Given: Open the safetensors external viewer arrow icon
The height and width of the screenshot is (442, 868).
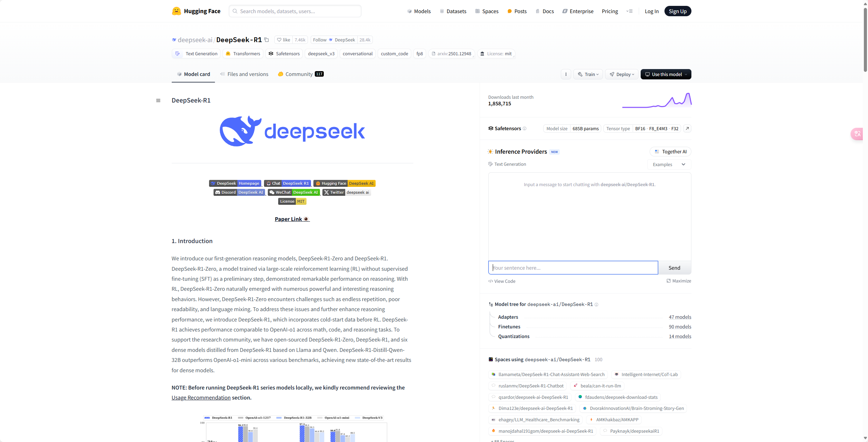Looking at the screenshot, I should 687,128.
